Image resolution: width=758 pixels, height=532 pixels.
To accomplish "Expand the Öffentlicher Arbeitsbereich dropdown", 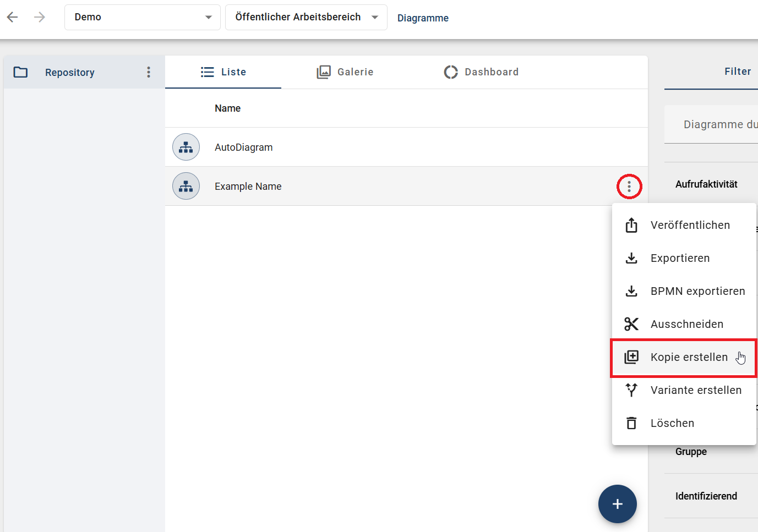I will (306, 17).
